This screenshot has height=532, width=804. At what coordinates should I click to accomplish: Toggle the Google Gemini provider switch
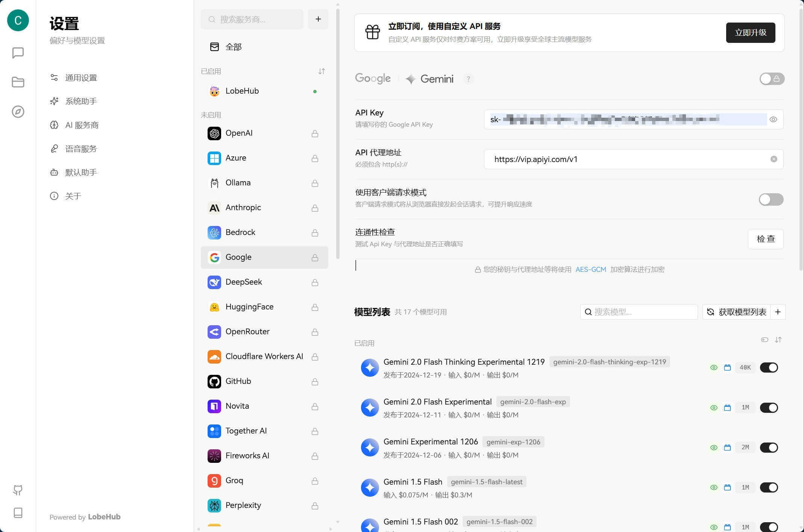tap(772, 79)
